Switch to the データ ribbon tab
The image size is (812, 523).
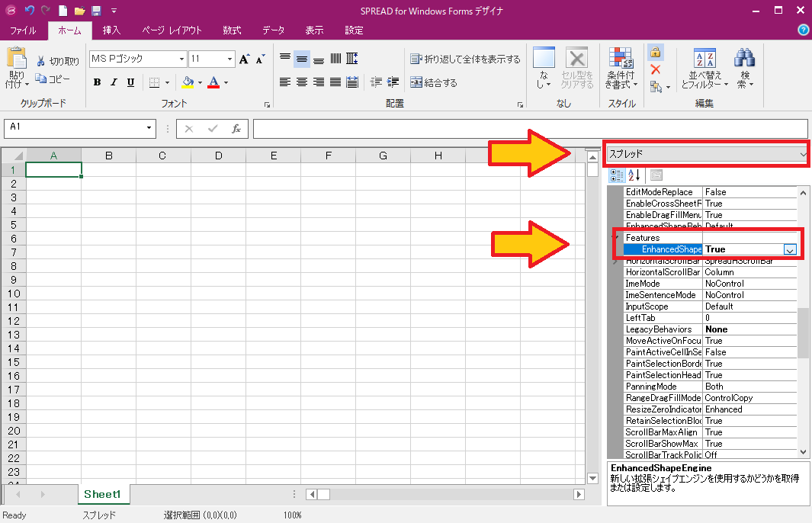point(273,30)
